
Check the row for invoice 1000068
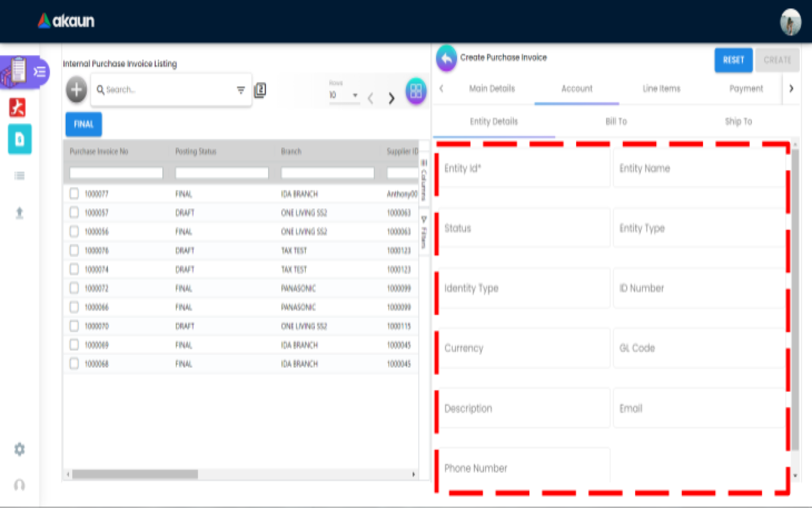click(x=74, y=364)
